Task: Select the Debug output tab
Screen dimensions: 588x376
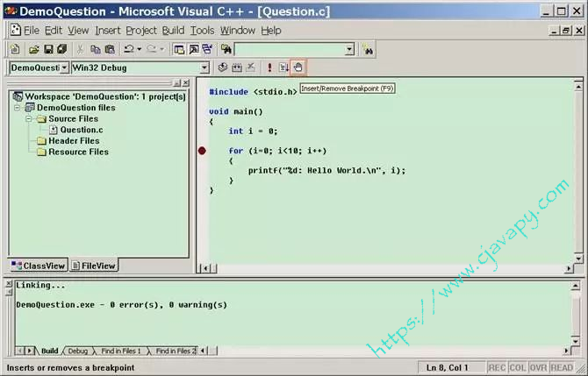Action: point(77,351)
